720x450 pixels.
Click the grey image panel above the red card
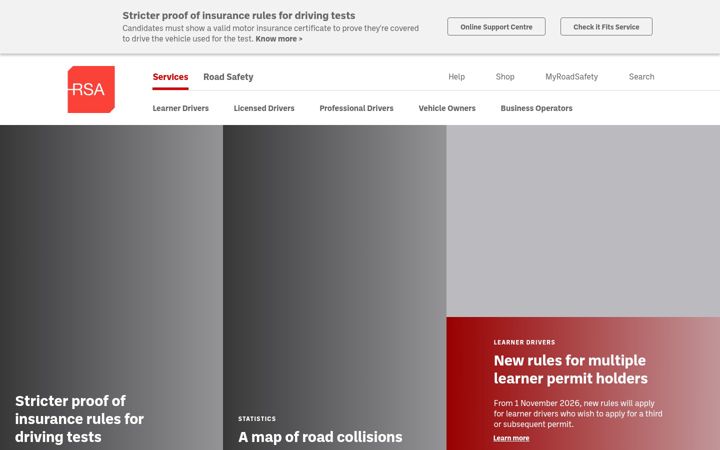pyautogui.click(x=583, y=221)
